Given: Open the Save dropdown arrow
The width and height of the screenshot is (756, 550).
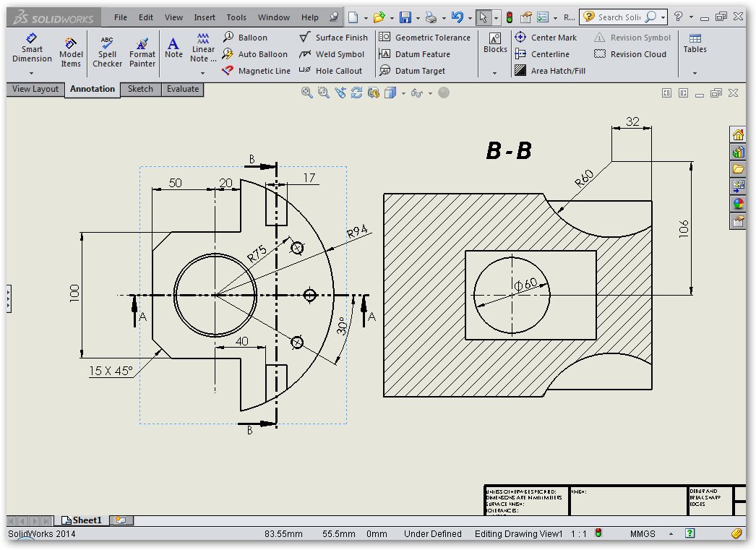Looking at the screenshot, I should coord(418,18).
